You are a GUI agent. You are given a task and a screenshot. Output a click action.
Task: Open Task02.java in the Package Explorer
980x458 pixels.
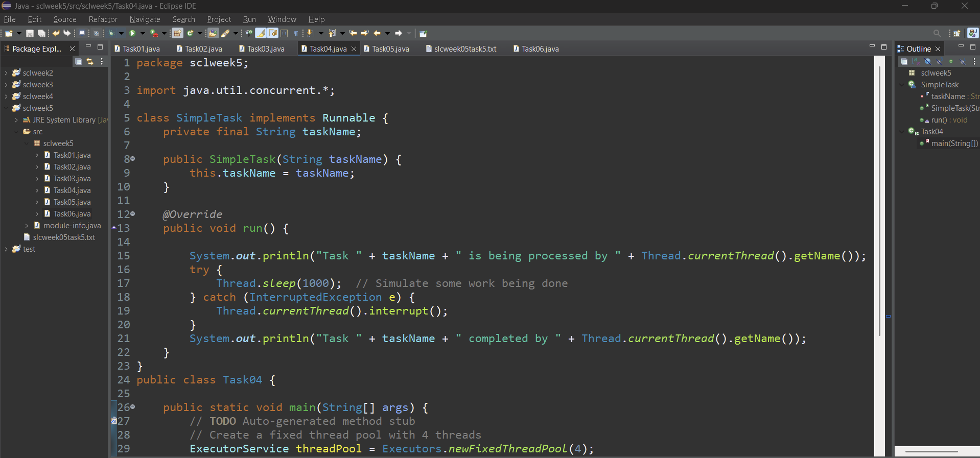click(x=72, y=167)
